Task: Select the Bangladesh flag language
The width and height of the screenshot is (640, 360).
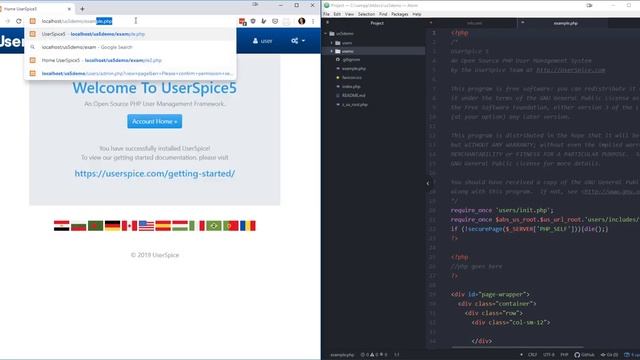Action: click(x=96, y=226)
